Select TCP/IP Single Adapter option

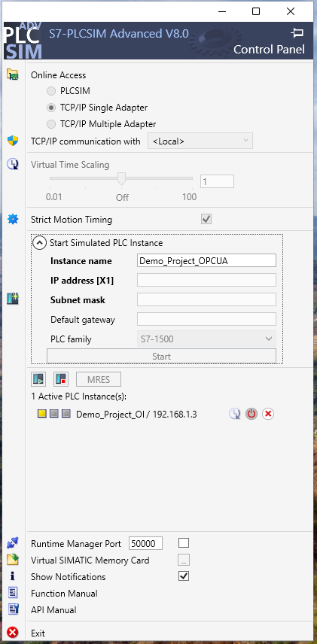pyautogui.click(x=51, y=108)
